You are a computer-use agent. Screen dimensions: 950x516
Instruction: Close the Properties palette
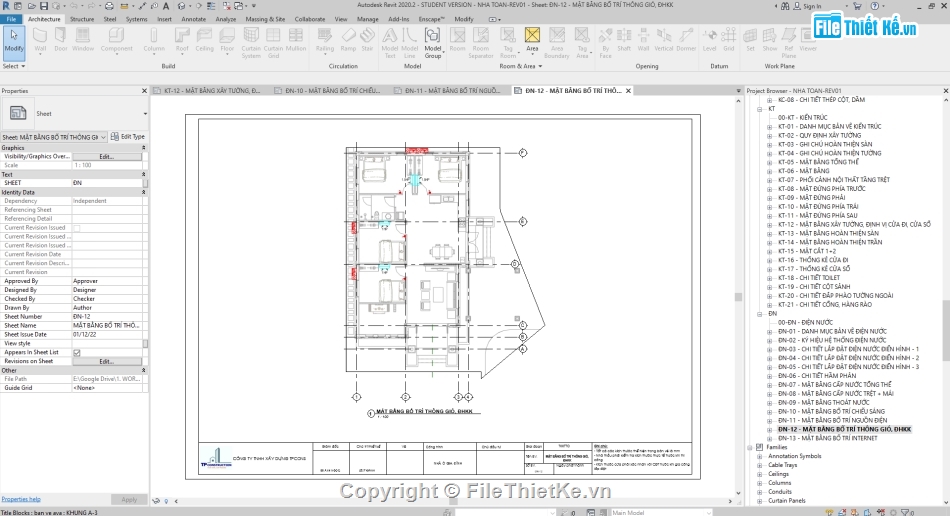point(144,91)
